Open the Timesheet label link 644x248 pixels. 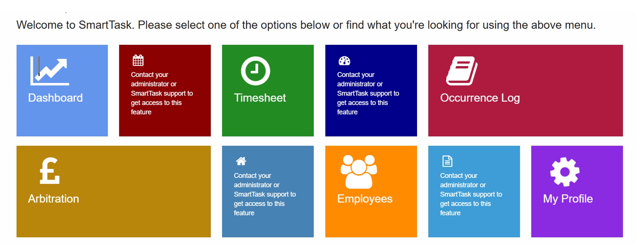[x=260, y=98]
